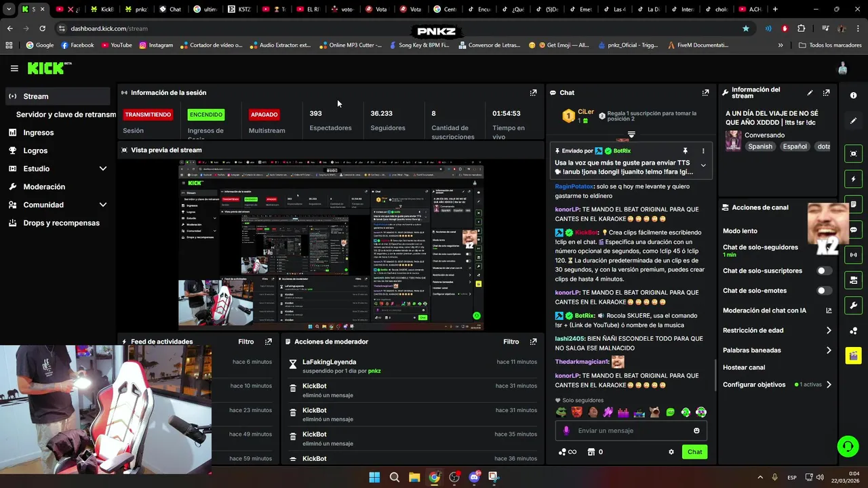Image resolution: width=868 pixels, height=488 pixels.
Task: Click the message input field
Action: 631,430
